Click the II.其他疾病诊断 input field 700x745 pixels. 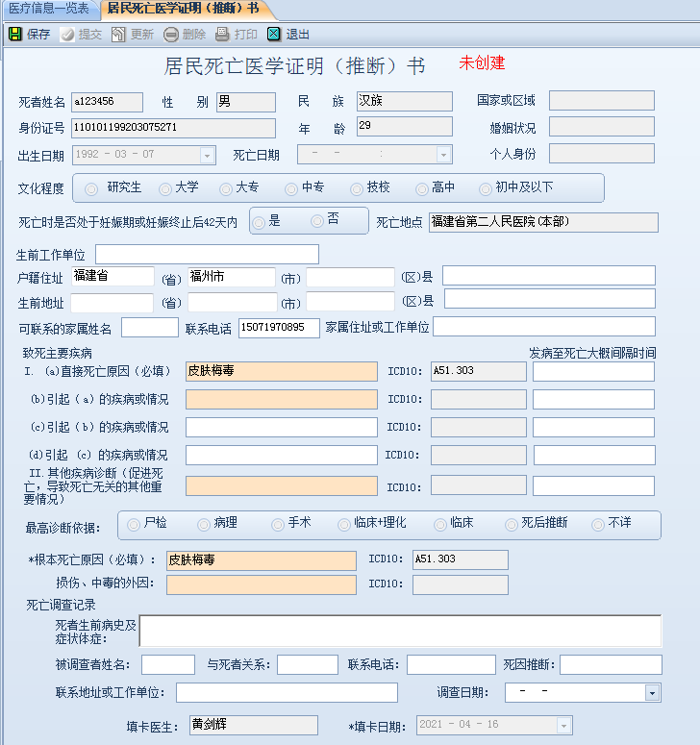(x=282, y=486)
